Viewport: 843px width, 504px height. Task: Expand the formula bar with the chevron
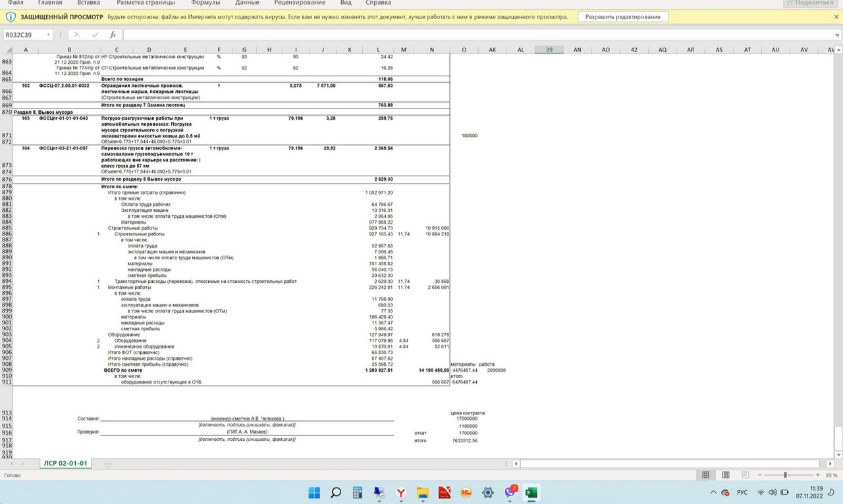pyautogui.click(x=837, y=35)
